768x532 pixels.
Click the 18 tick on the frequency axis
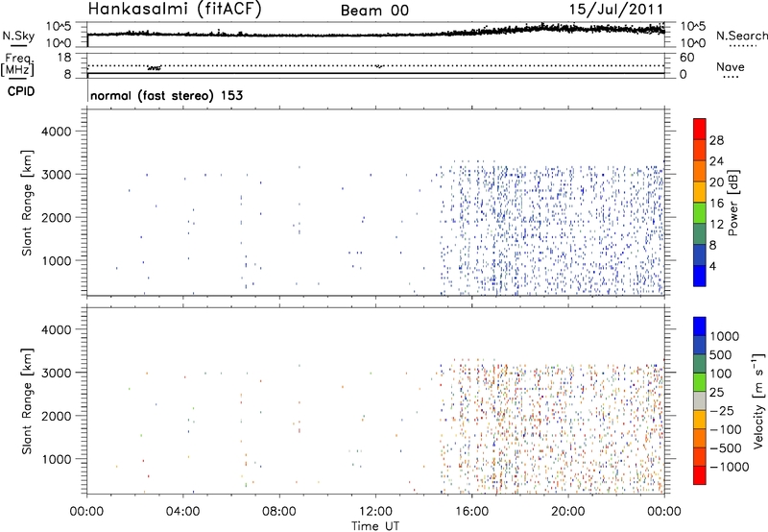(64, 58)
